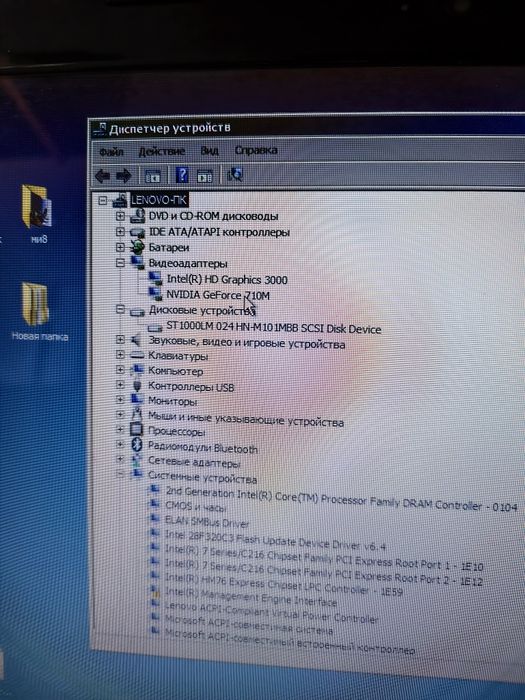525x700 pixels.
Task: Select Lenovo ACPI-Compliant Virtual Power Controller
Action: click(271, 612)
